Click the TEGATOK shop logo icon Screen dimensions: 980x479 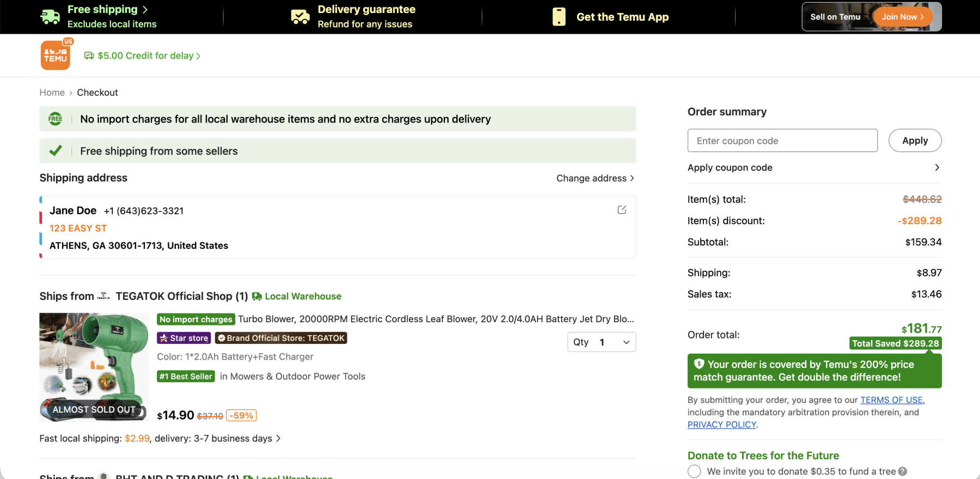tap(103, 296)
